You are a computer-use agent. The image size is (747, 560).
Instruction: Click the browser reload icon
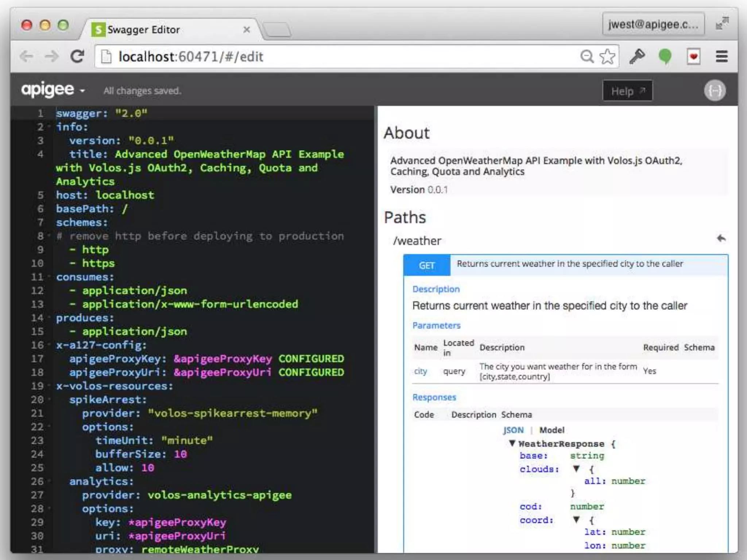point(77,57)
